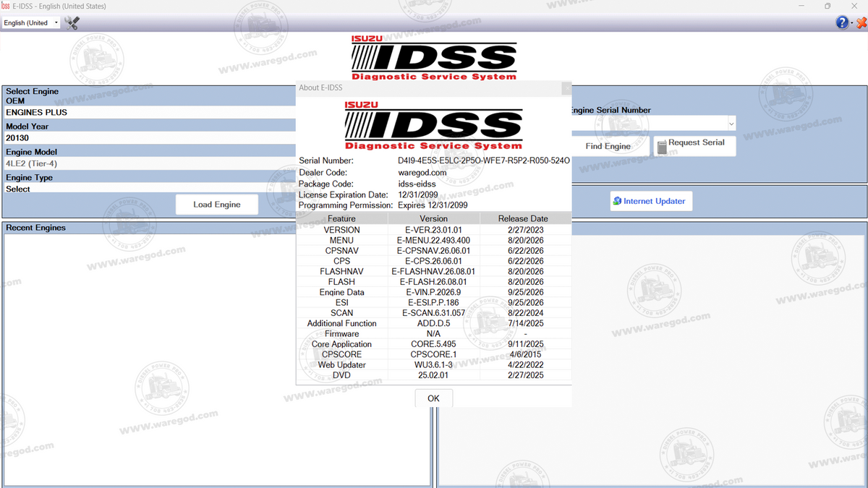The height and width of the screenshot is (488, 868).
Task: Select the MENU feature row
Action: (434, 240)
